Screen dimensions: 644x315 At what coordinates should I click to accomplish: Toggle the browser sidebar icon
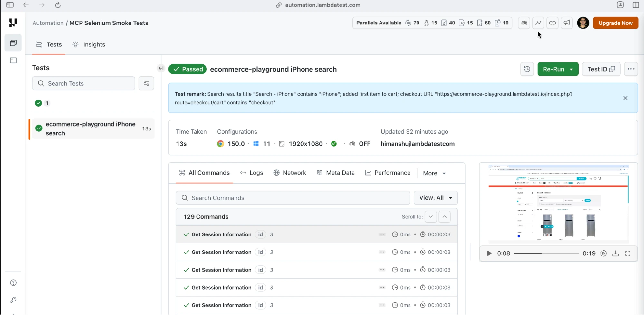(10, 5)
